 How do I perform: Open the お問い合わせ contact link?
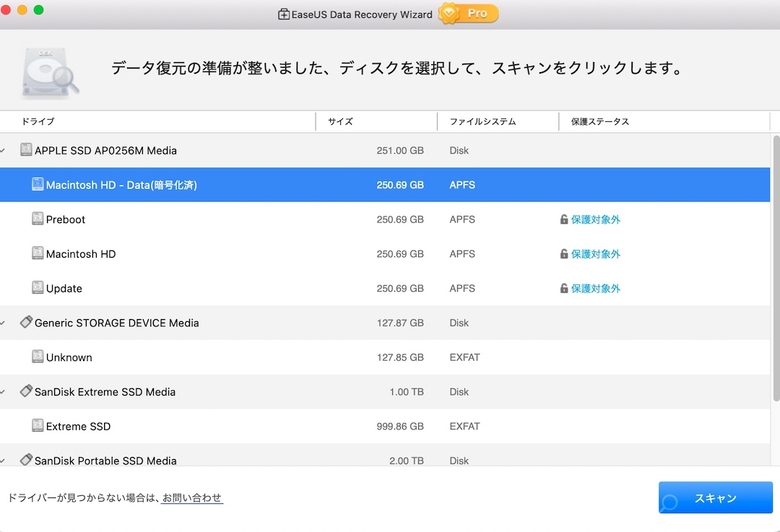click(x=192, y=497)
